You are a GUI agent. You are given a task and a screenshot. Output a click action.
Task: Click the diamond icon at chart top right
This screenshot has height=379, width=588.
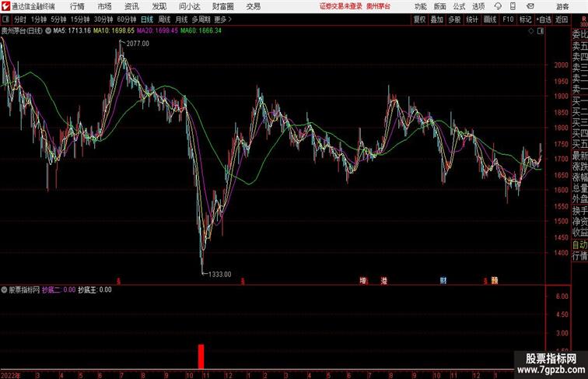[531, 31]
